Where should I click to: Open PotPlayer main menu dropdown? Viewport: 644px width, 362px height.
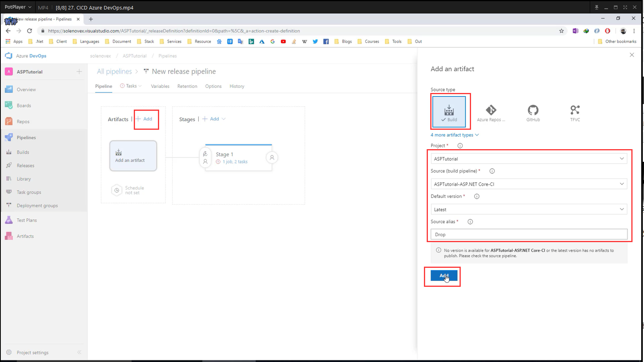[18, 7]
